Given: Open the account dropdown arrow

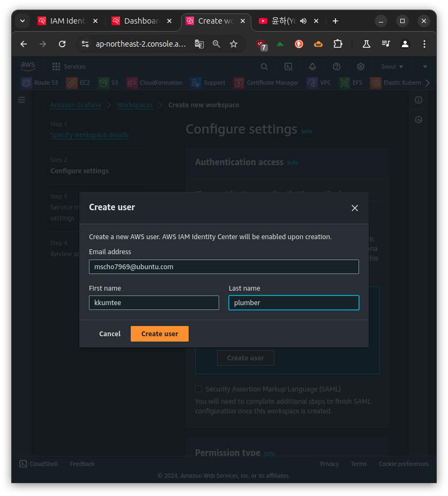Looking at the screenshot, I should 425,66.
